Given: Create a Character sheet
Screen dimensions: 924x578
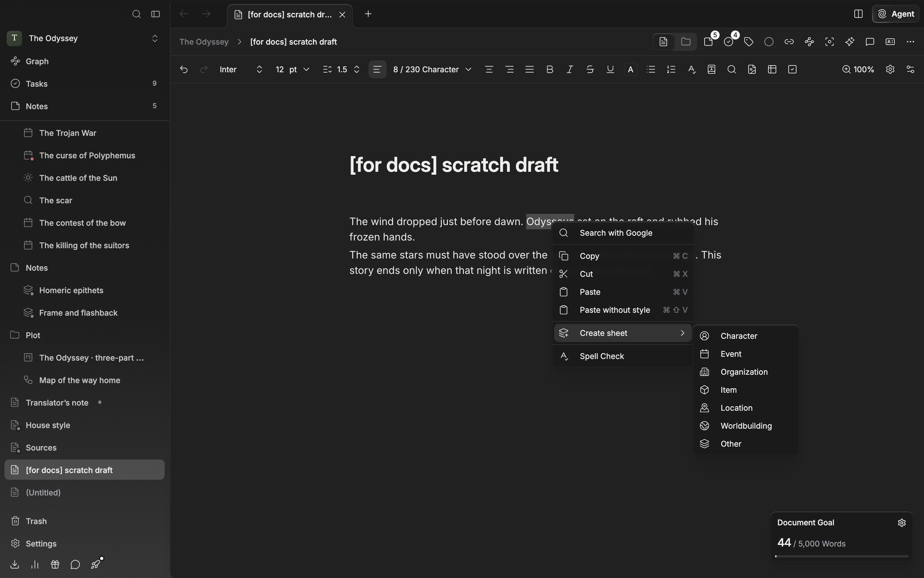Looking at the screenshot, I should click(746, 336).
